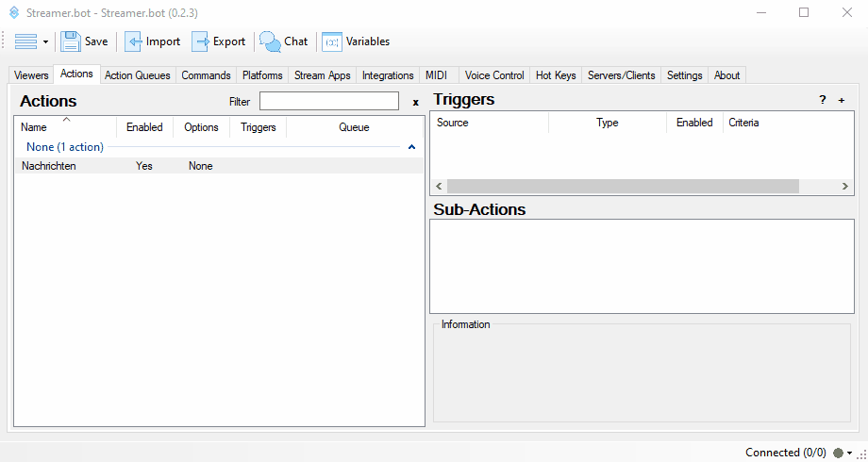The width and height of the screenshot is (868, 462).
Task: Click the main menu list icon
Action: click(x=25, y=41)
